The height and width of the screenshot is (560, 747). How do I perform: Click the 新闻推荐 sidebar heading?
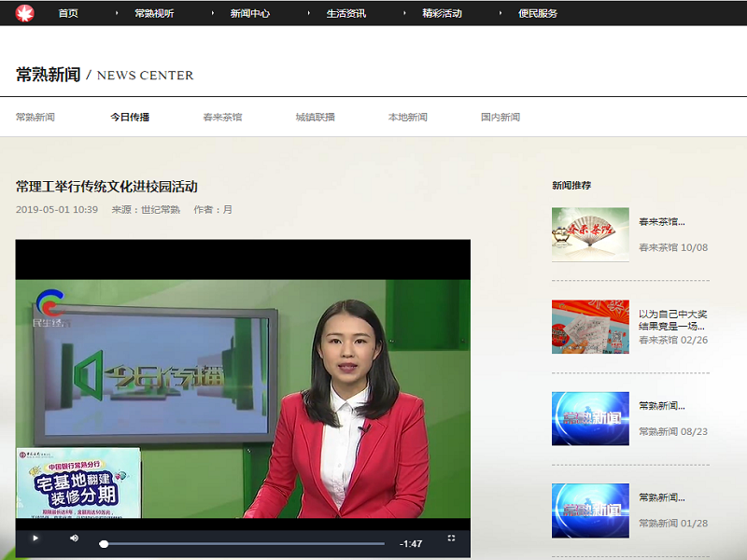(571, 185)
